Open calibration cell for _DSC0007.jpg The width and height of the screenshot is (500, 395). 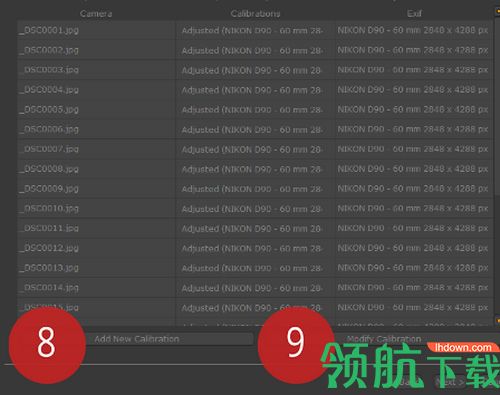[x=255, y=149]
